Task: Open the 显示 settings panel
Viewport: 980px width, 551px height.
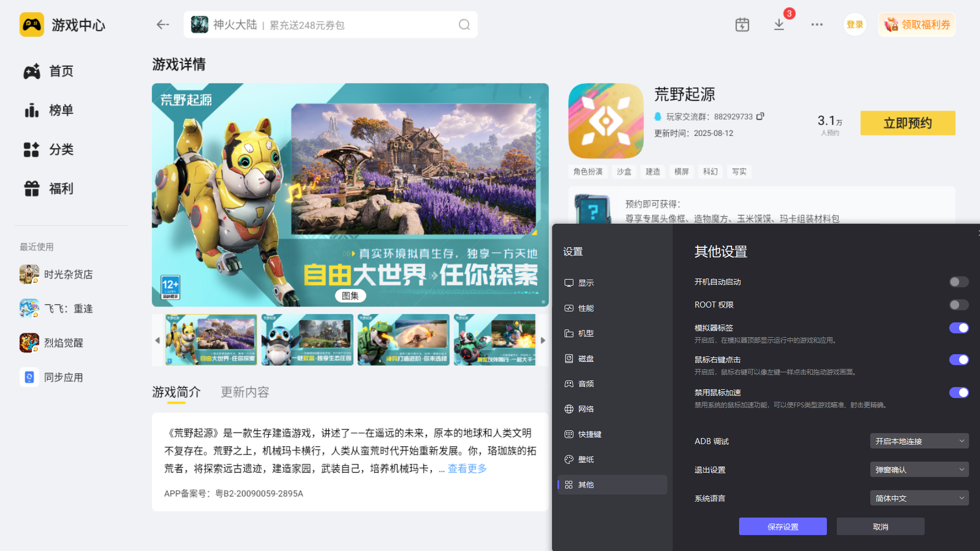Action: [585, 282]
